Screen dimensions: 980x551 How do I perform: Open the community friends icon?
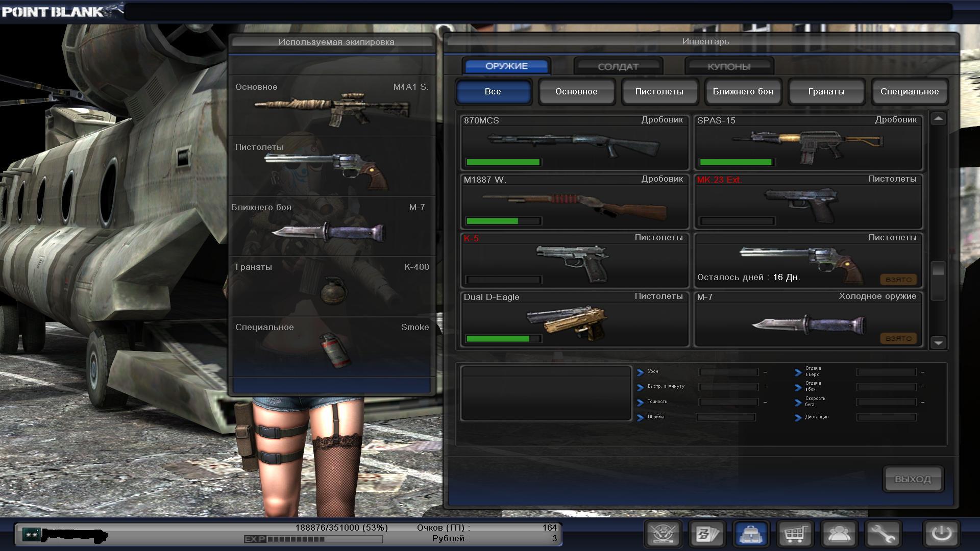pos(839,534)
